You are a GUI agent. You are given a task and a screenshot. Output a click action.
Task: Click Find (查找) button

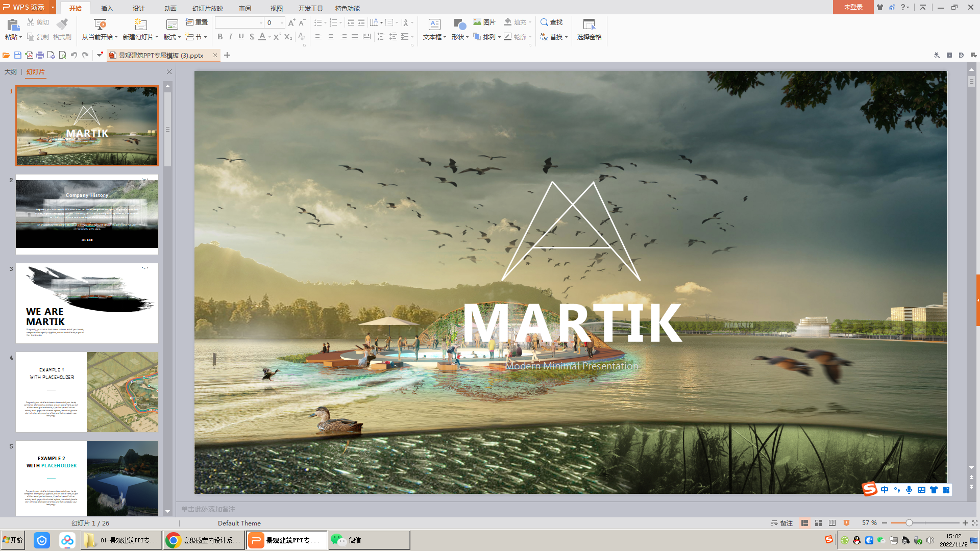(x=551, y=22)
